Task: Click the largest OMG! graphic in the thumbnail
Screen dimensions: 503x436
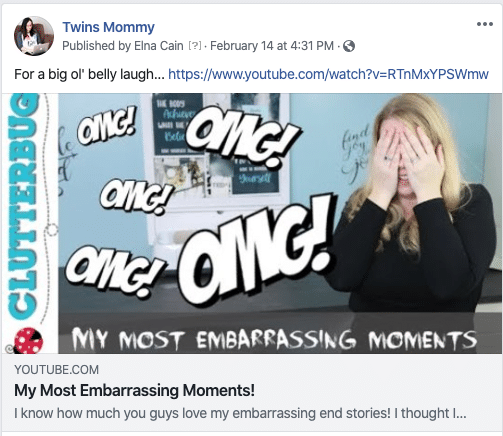Action: pos(254,250)
